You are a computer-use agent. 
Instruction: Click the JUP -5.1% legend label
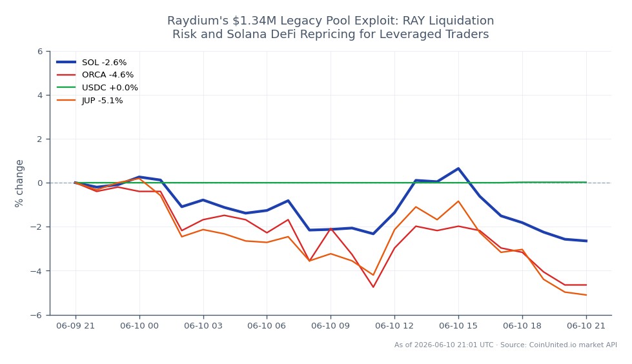coord(103,101)
